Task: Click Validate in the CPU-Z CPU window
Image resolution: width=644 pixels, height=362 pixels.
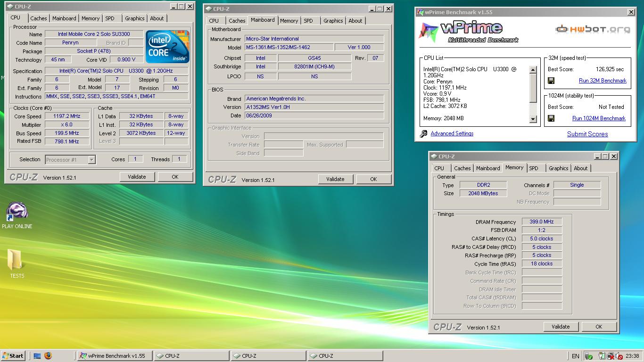Action: click(x=137, y=177)
